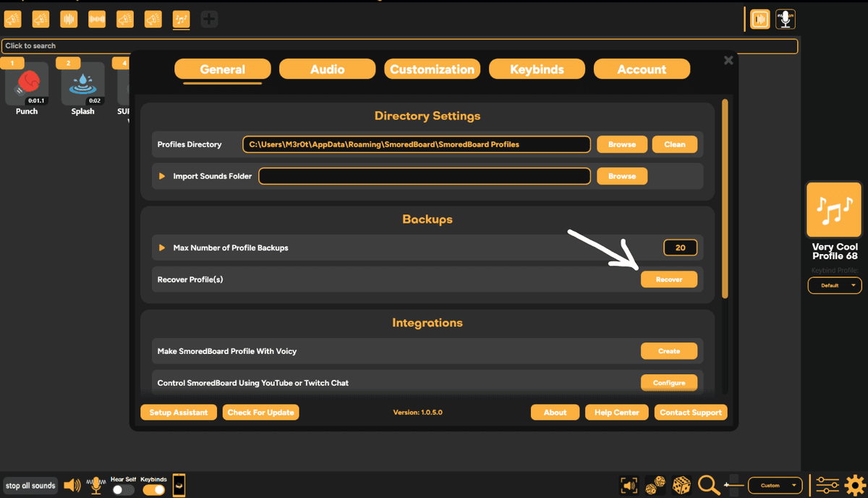The width and height of the screenshot is (868, 498).
Task: Click the keybind badge 2 on Splash
Action: 68,64
